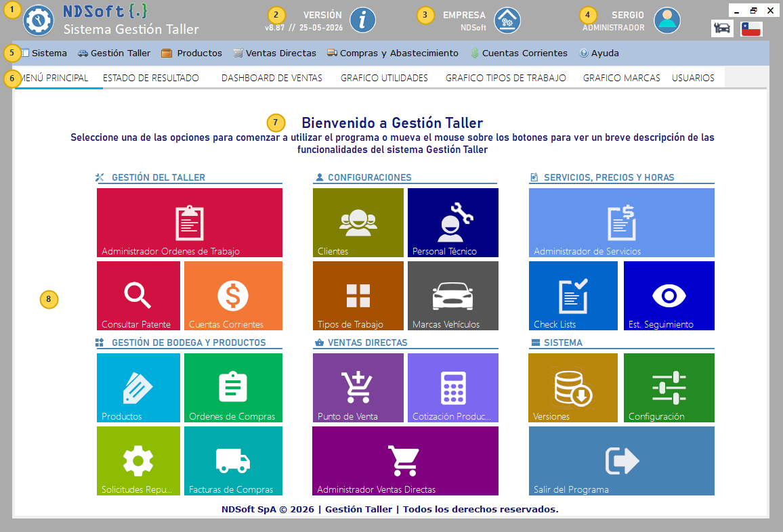The image size is (783, 532).
Task: Click the v8.87 version date text
Action: click(x=303, y=28)
